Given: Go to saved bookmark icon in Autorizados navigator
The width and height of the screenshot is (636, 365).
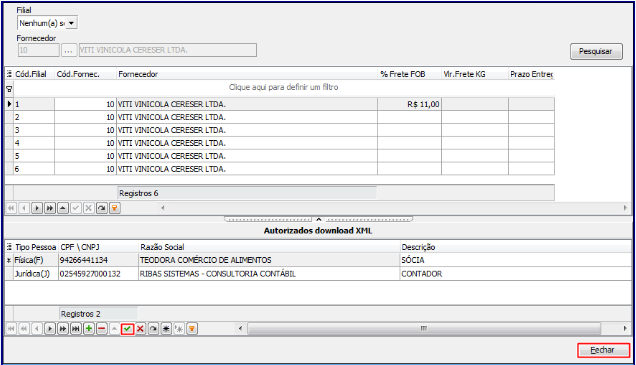Looking at the screenshot, I should click(179, 328).
